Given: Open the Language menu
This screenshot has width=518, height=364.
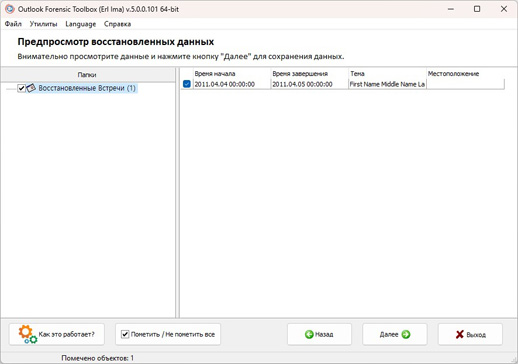Looking at the screenshot, I should 81,24.
